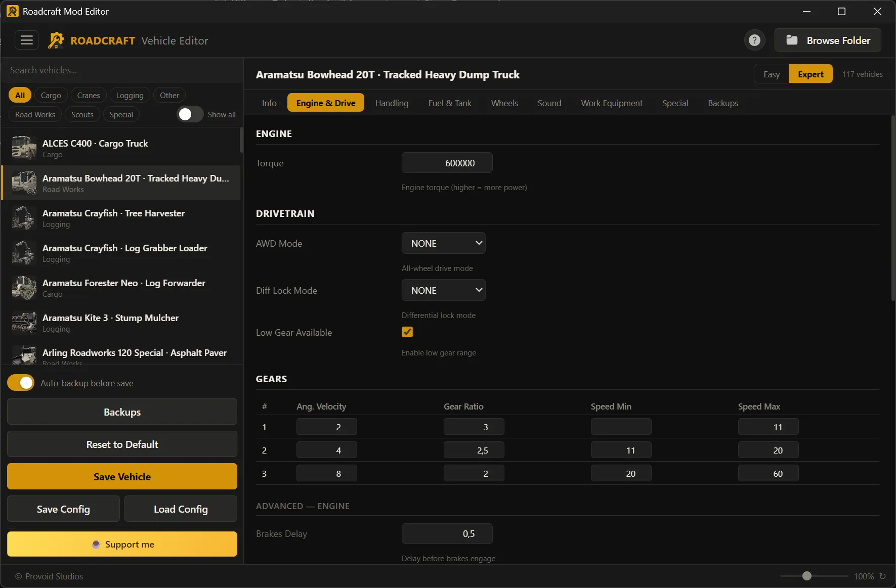Viewport: 896px width, 588px height.
Task: Open the Backups tab
Action: coord(722,103)
